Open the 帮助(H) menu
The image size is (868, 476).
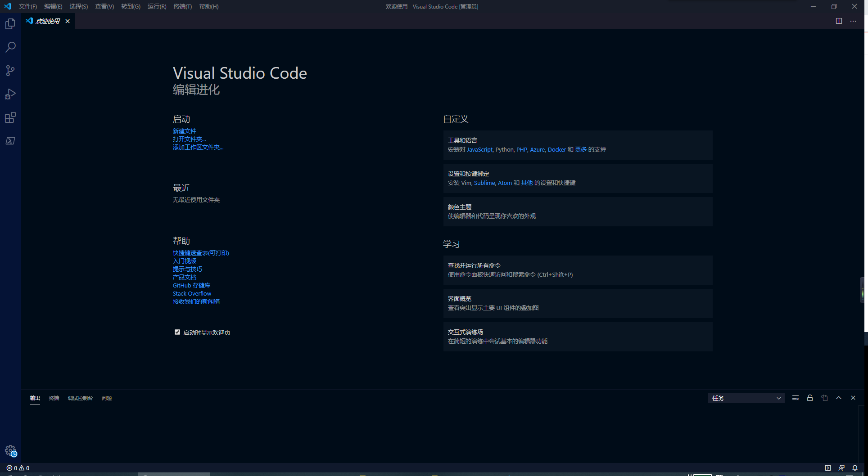tap(209, 6)
